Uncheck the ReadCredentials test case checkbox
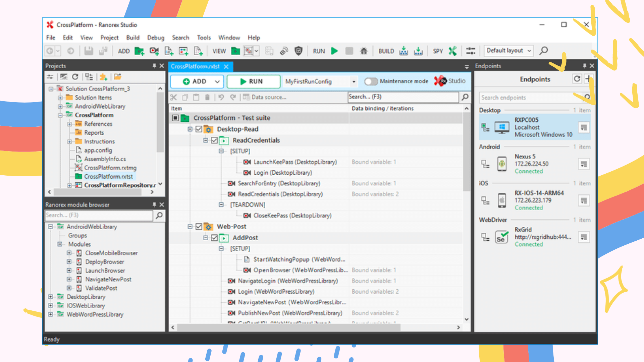644x362 pixels. (214, 140)
